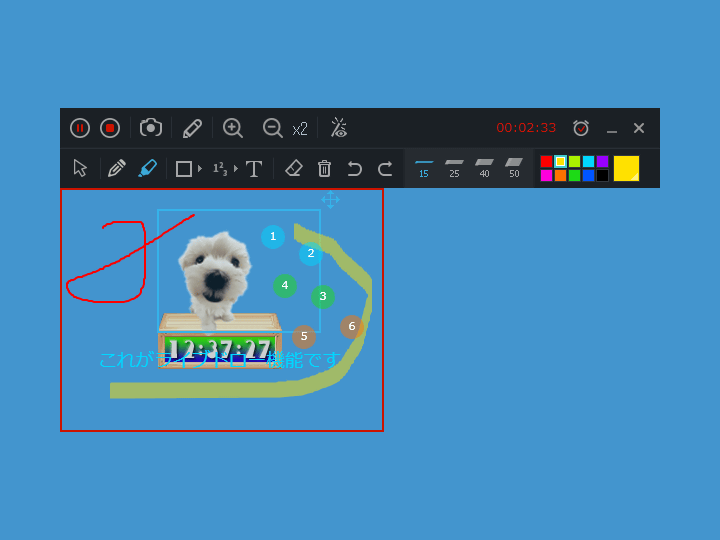Pick the dark green color swatch
This screenshot has width=720, height=540.
(x=574, y=175)
